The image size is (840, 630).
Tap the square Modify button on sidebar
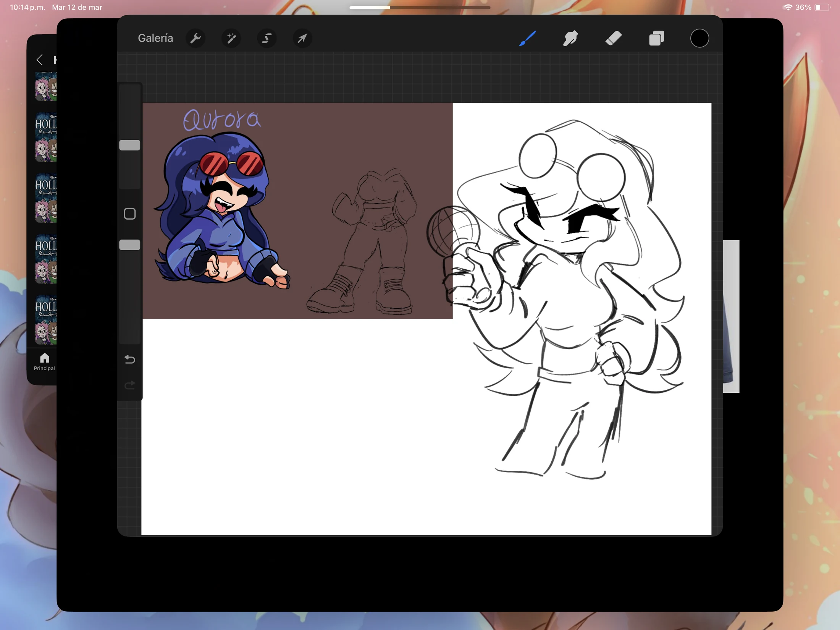(130, 214)
